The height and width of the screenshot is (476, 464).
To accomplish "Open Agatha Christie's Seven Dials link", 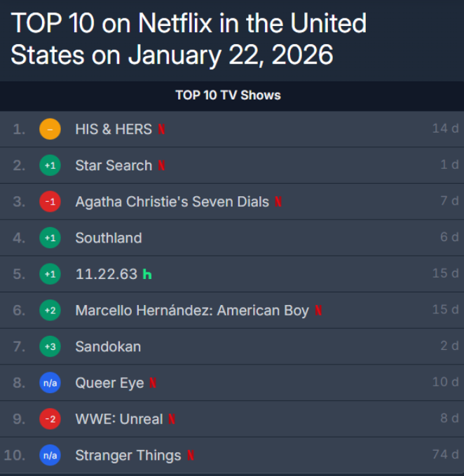I will tap(172, 202).
